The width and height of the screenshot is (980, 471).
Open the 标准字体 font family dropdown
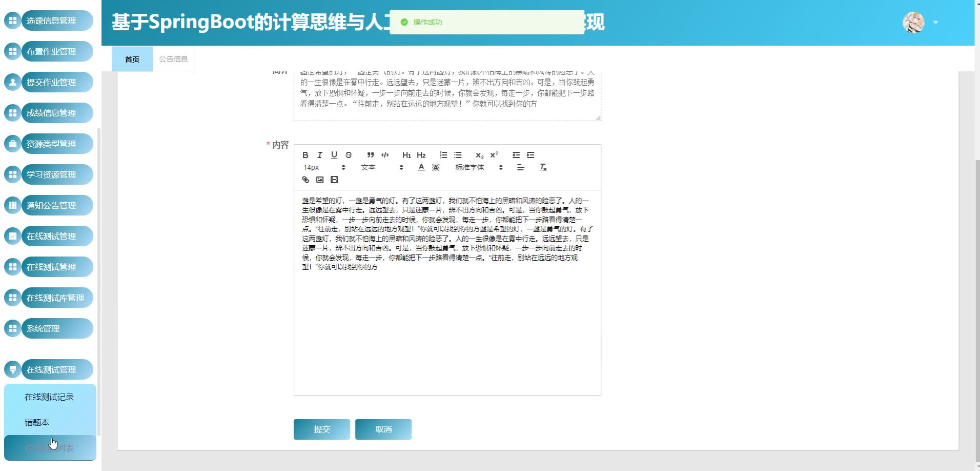pyautogui.click(x=479, y=167)
